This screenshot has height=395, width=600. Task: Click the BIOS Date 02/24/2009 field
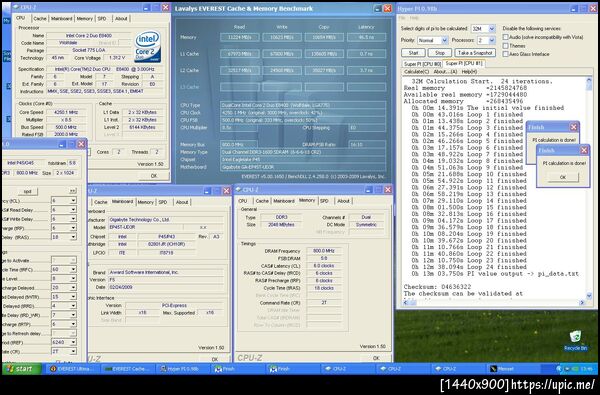[x=166, y=287]
